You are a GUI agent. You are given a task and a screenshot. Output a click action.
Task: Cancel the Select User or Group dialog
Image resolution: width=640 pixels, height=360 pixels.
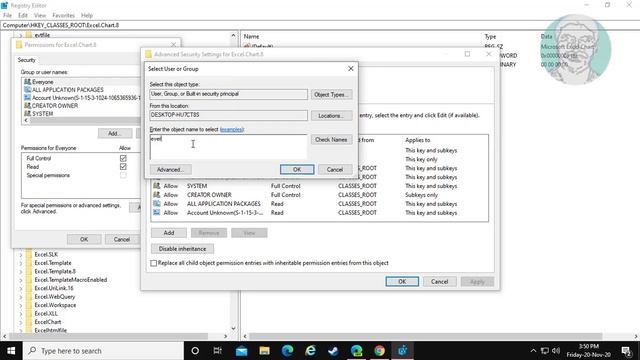(335, 169)
